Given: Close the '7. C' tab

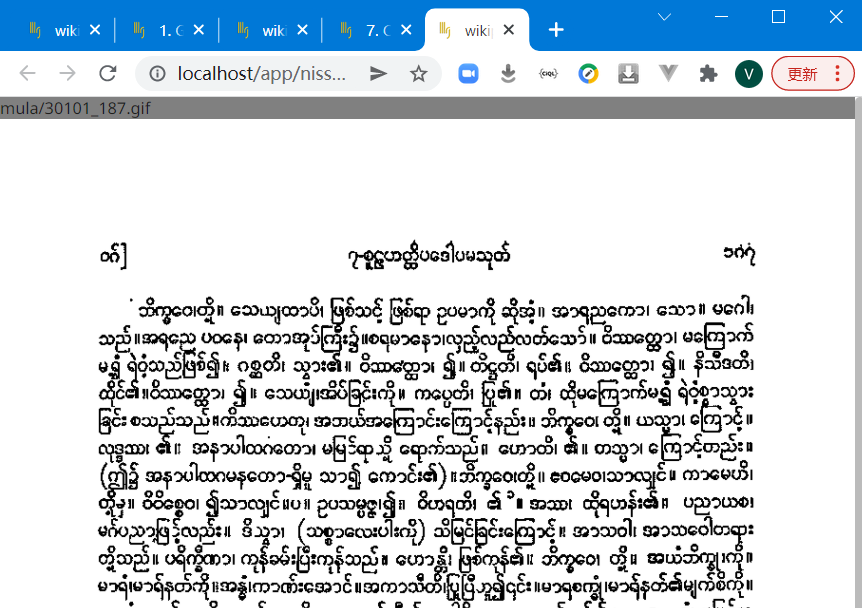Looking at the screenshot, I should click(x=406, y=30).
